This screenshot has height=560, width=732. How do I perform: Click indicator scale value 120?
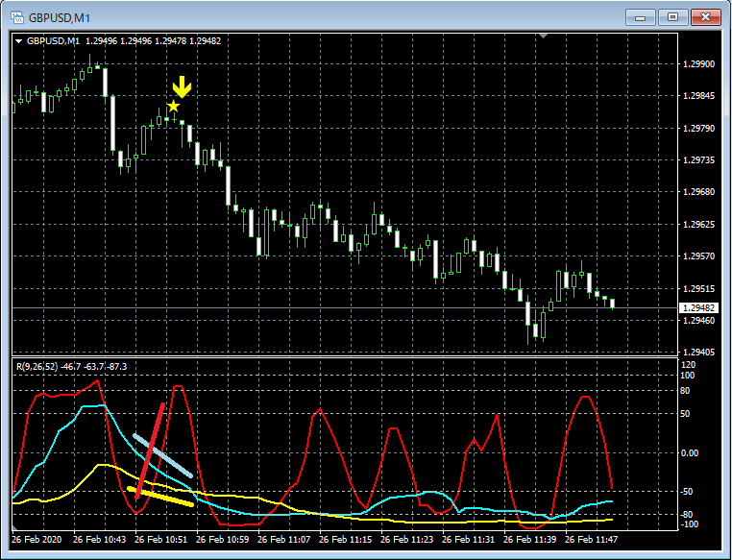689,365
